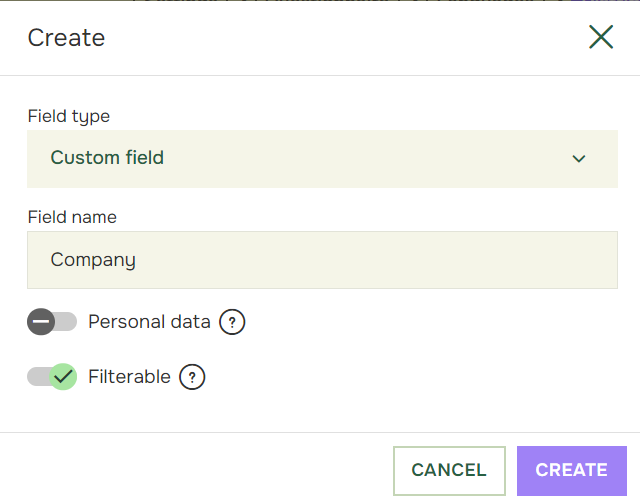The height and width of the screenshot is (504, 640).
Task: Close the Create dialog with the X
Action: 601,37
